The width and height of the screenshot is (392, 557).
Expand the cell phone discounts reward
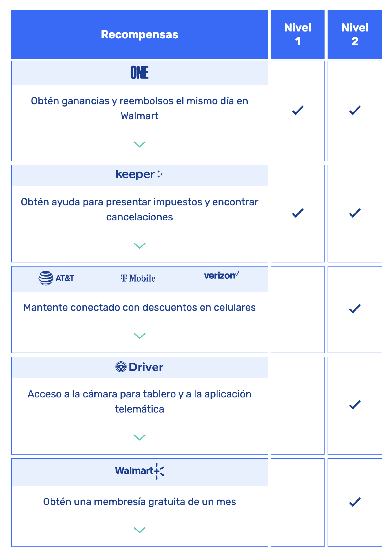(140, 336)
